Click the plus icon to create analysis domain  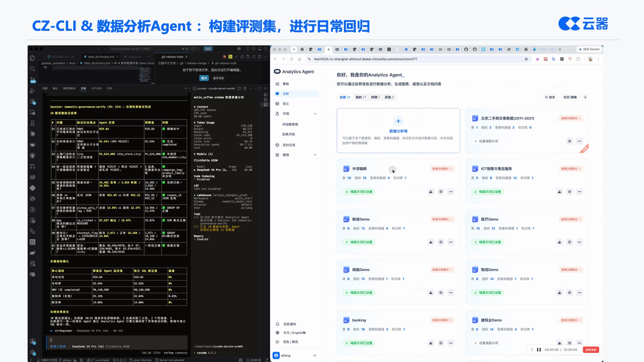(398, 121)
